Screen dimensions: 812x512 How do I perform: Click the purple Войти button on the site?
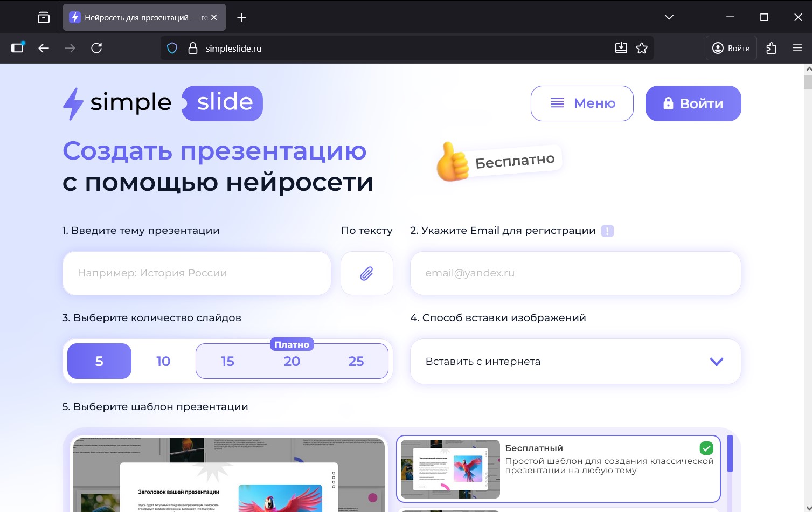pos(693,103)
